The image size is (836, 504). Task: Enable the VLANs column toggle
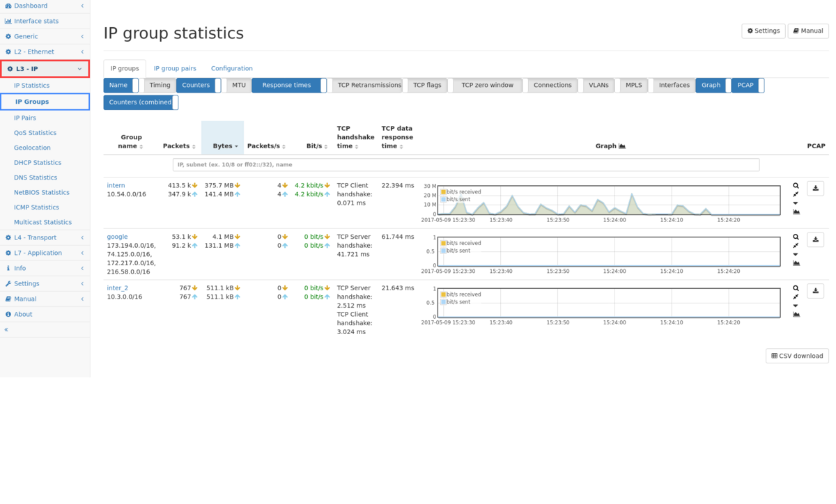[x=598, y=86]
